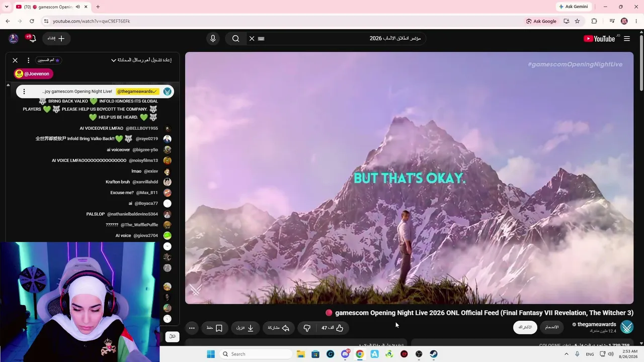644x362 pixels.
Task: Click the #gamescomOpeningNightLive hashtag overlay
Action: point(575,64)
